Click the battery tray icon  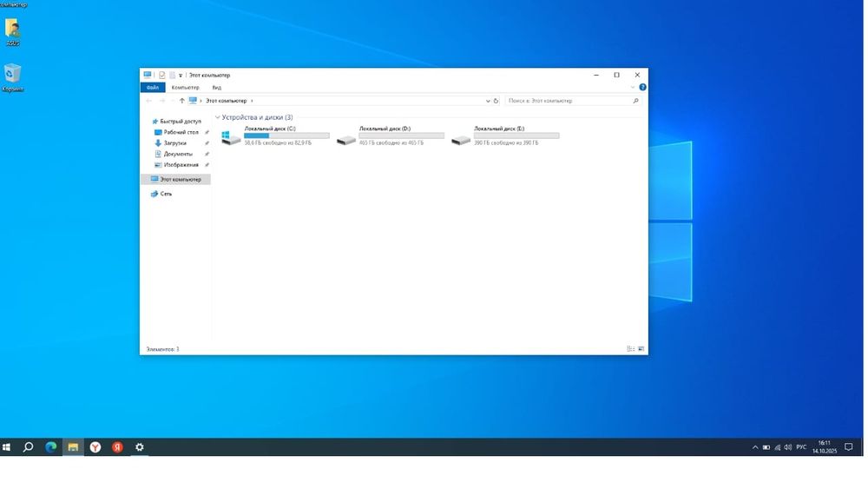pyautogui.click(x=766, y=447)
